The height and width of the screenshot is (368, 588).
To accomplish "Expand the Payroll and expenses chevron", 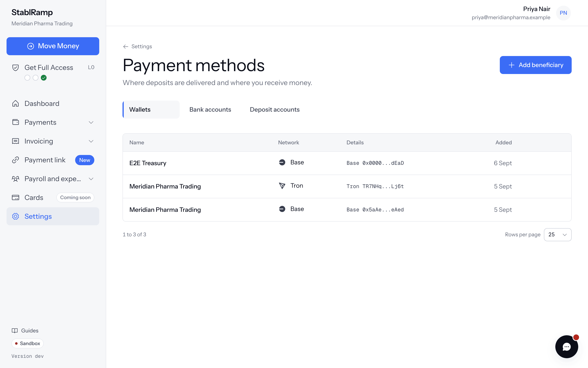I will point(91,179).
